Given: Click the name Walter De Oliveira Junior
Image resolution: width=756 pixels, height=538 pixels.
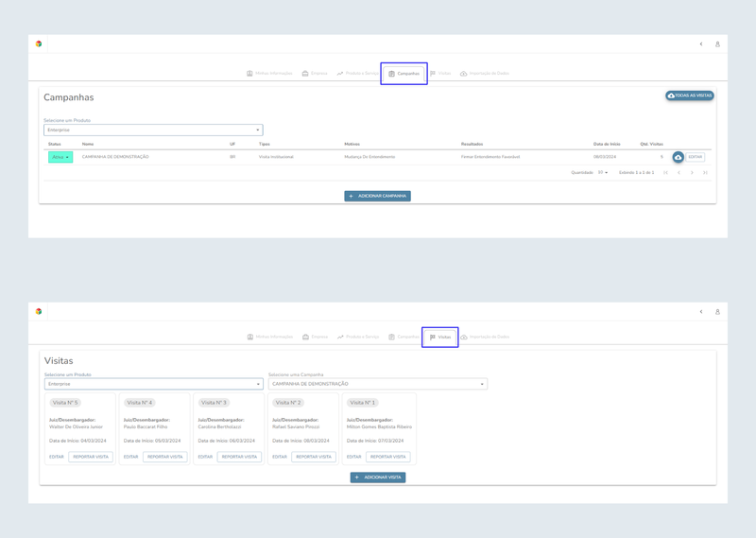Looking at the screenshot, I should (x=76, y=427).
